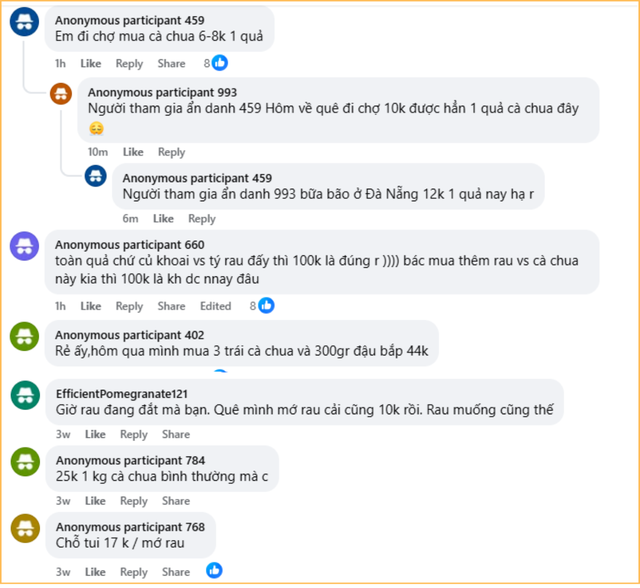The image size is (640, 588).
Task: Click Anonymous participant 784's green avatar
Action: (x=26, y=463)
